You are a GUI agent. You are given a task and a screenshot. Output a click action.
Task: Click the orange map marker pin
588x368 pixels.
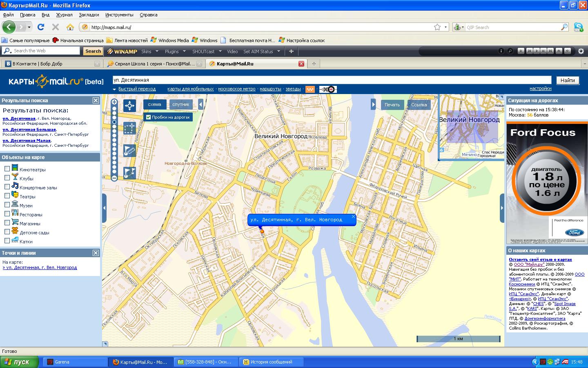tap(262, 231)
